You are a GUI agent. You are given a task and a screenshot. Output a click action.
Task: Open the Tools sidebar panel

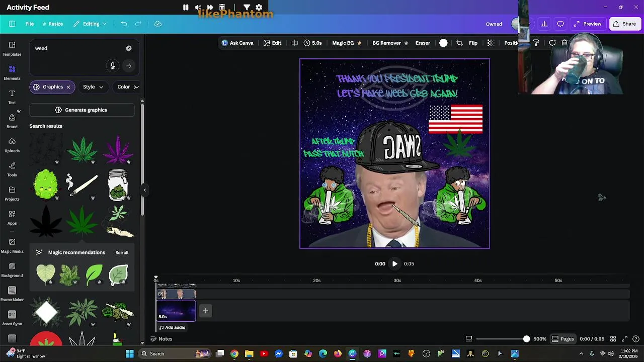pyautogui.click(x=12, y=169)
